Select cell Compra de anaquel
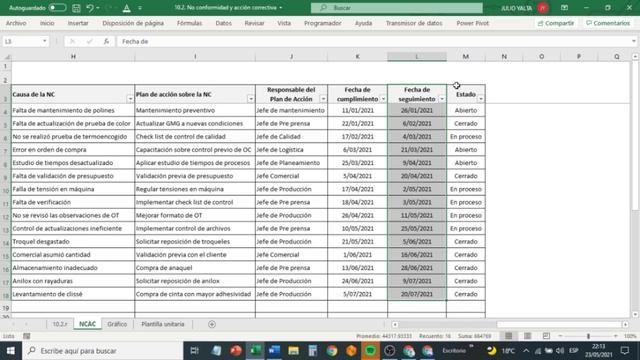This screenshot has height=360, width=640. [x=195, y=268]
